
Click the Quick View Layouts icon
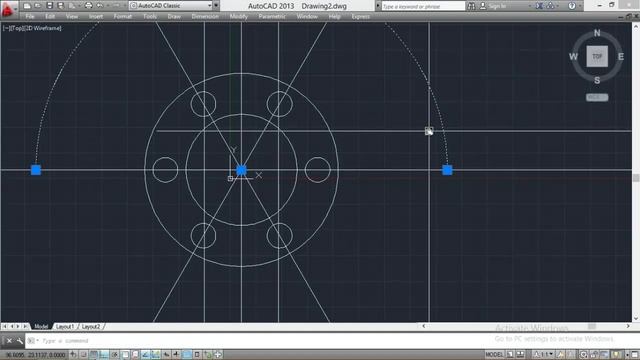coord(510,354)
